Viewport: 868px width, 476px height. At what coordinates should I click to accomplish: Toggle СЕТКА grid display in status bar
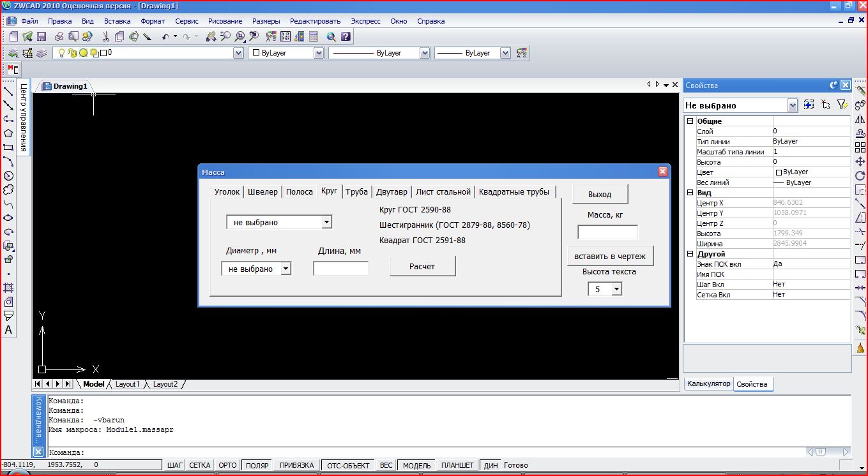tap(200, 465)
